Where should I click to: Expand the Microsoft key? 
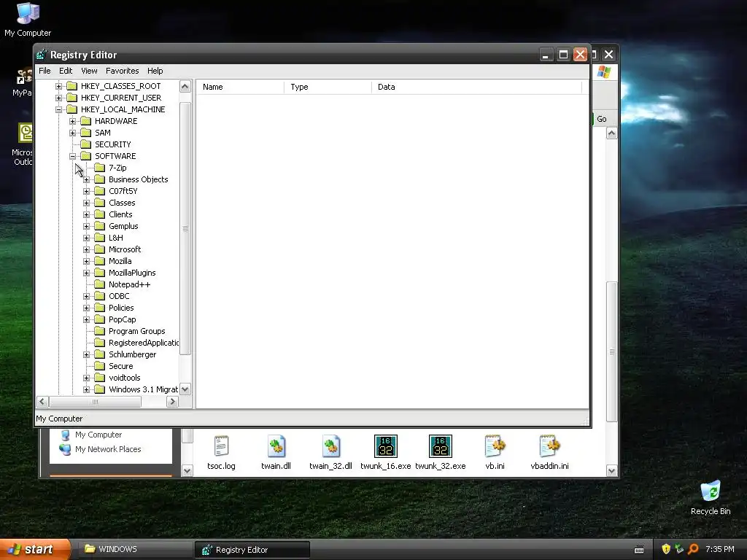[86, 249]
